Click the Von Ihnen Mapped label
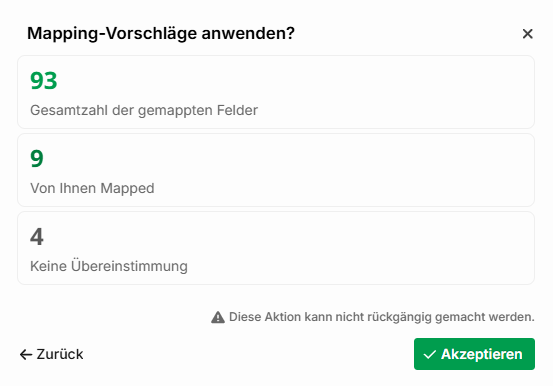Screen dimensions: 553x386 coord(92,188)
